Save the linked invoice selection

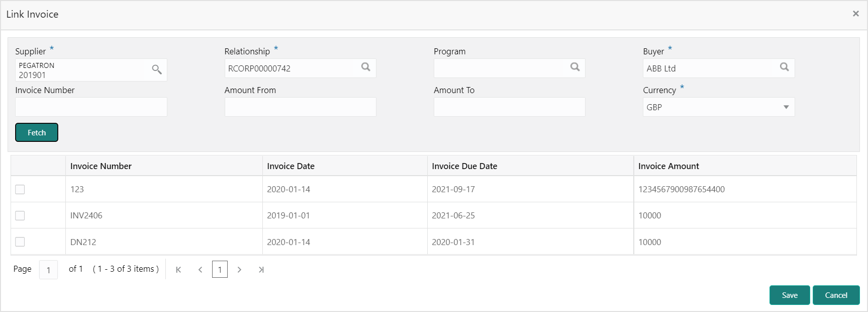click(789, 295)
